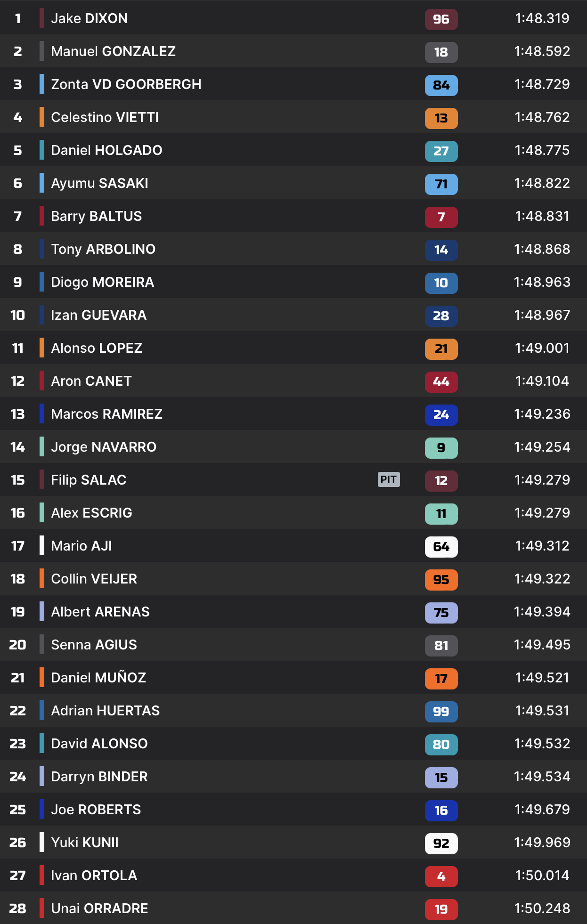This screenshot has height=924, width=587.
Task: Select Aron Canet's name
Action: (x=91, y=381)
